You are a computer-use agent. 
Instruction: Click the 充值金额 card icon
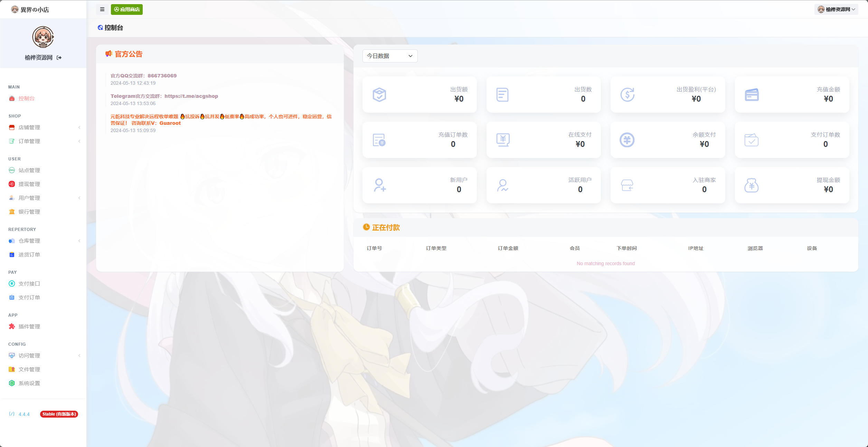pyautogui.click(x=752, y=95)
